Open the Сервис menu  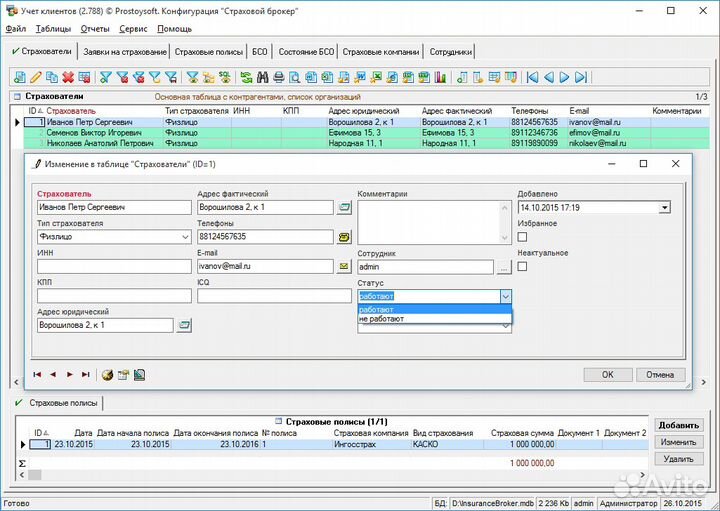132,29
